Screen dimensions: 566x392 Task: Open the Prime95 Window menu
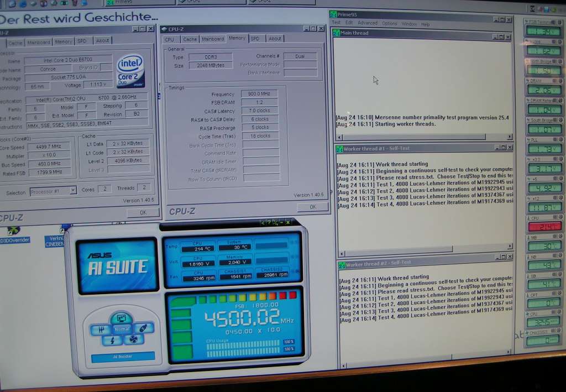point(409,24)
